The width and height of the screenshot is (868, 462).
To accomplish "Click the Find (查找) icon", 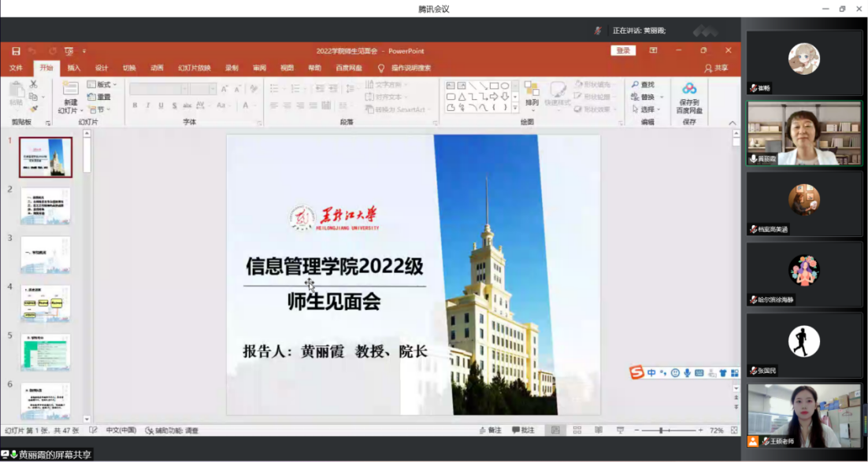I will (642, 85).
